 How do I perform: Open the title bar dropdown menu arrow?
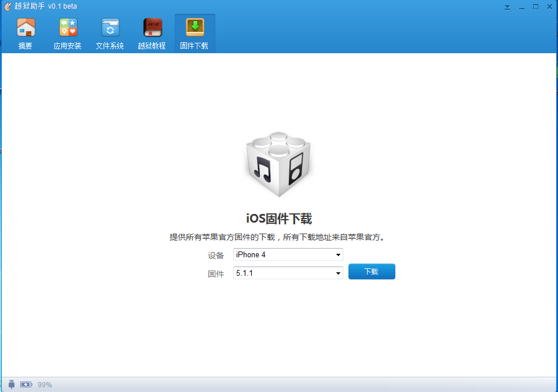[508, 7]
